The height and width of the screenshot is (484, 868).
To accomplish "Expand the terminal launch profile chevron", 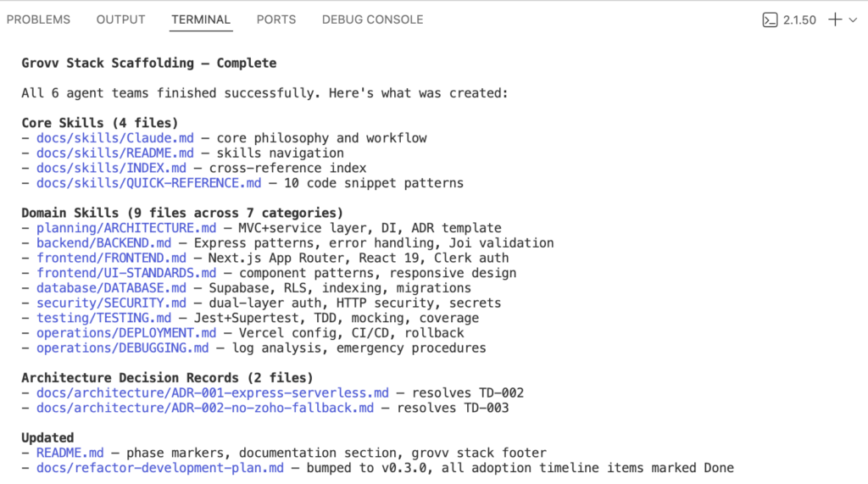I will 853,19.
